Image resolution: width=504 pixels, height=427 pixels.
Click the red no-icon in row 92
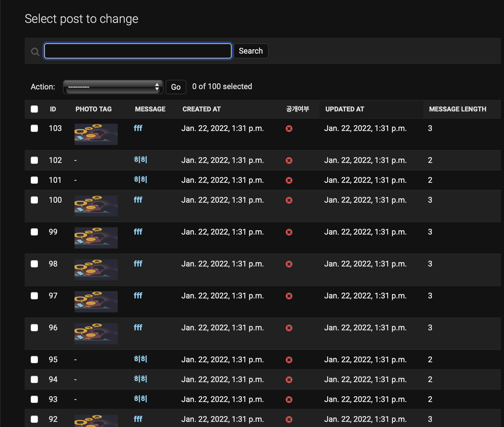coord(289,419)
